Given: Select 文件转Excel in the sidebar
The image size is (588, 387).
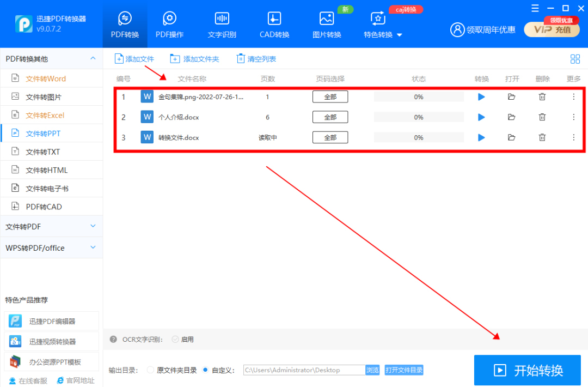Looking at the screenshot, I should coord(51,115).
